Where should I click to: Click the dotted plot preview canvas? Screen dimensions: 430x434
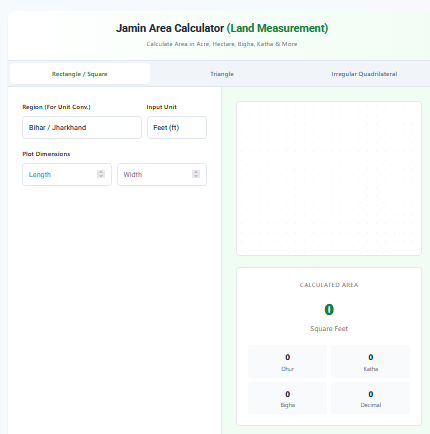(329, 179)
